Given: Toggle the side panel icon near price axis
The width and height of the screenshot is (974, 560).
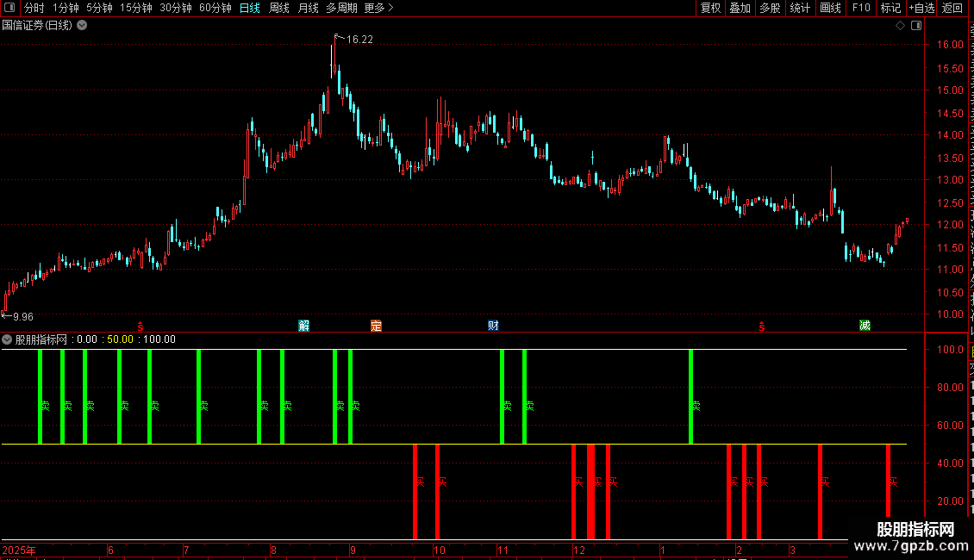Looking at the screenshot, I should (916, 26).
